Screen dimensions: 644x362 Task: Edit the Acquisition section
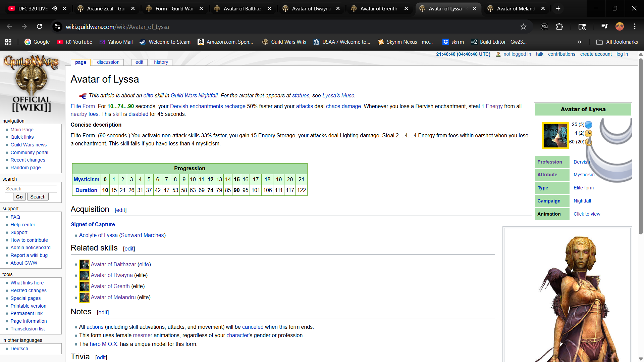pos(121,210)
